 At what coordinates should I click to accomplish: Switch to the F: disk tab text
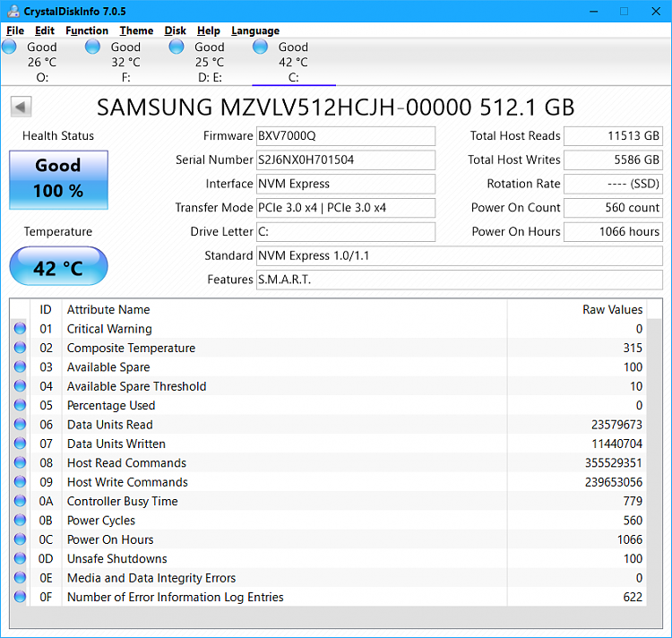click(125, 62)
